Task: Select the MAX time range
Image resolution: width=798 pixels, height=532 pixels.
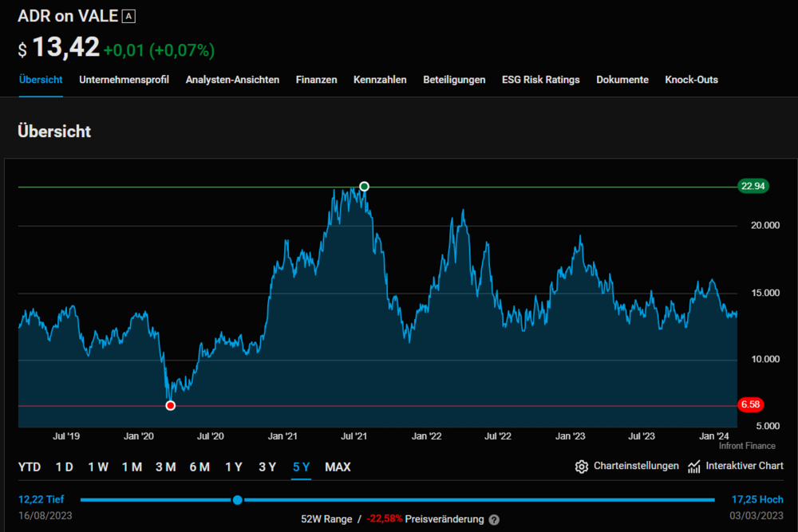Action: pyautogui.click(x=338, y=467)
